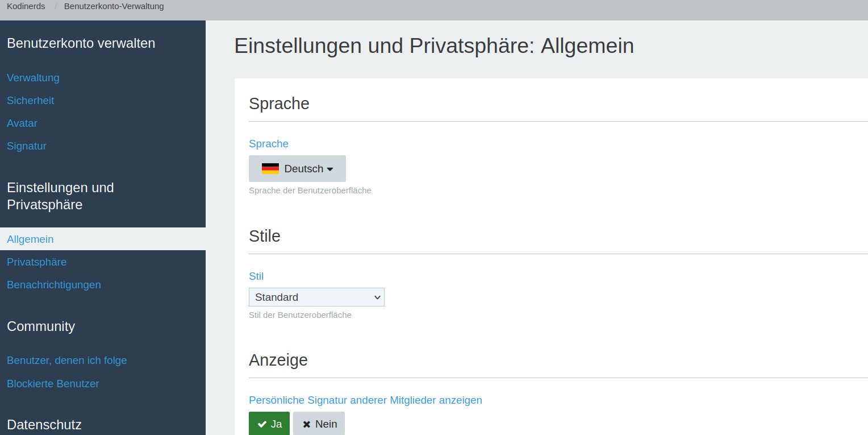Open Privatsphäre in the sidebar
Viewport: 868px width, 435px height.
[x=37, y=262]
